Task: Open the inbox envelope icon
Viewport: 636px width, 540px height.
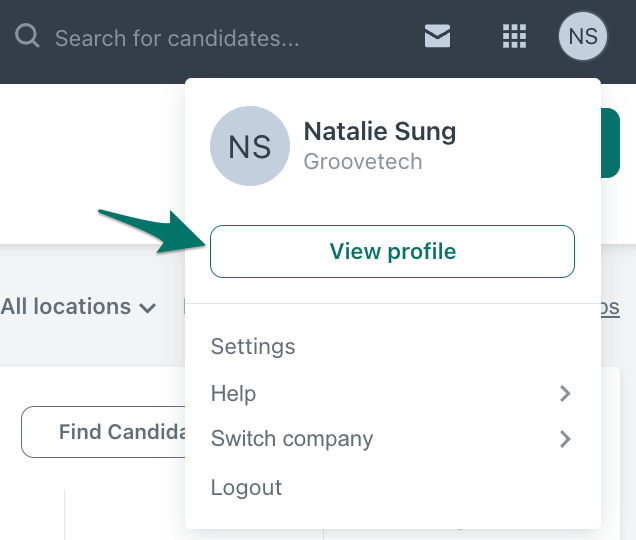Action: [437, 38]
